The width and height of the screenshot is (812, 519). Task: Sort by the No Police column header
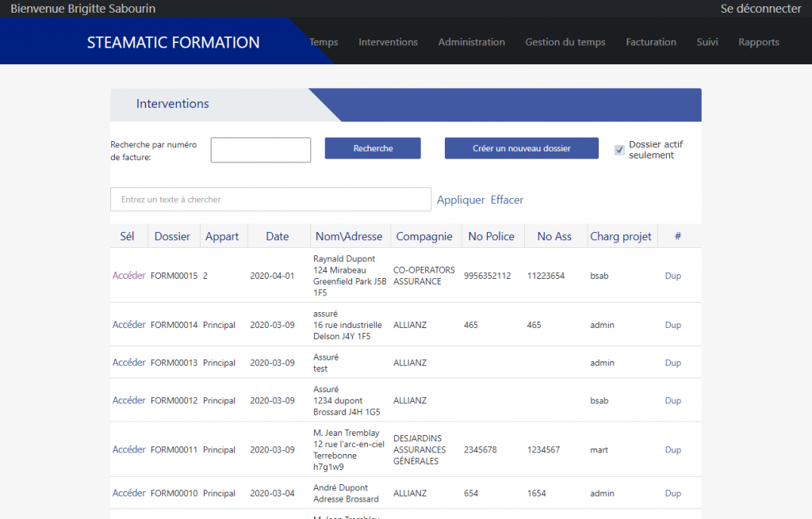click(491, 236)
